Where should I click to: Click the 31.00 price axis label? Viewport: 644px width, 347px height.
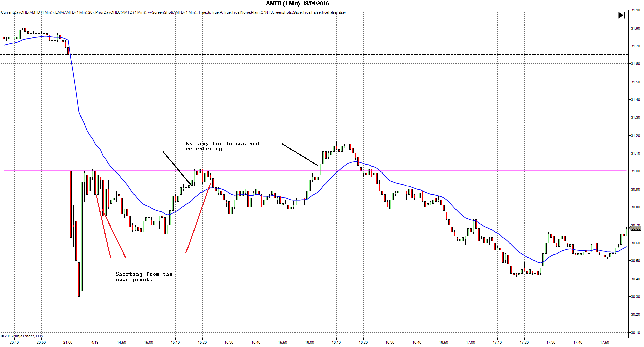[x=635, y=171]
